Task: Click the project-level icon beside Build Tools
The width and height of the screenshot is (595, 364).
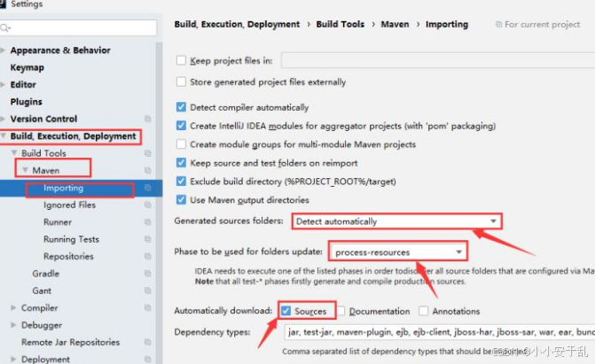Action: [147, 153]
